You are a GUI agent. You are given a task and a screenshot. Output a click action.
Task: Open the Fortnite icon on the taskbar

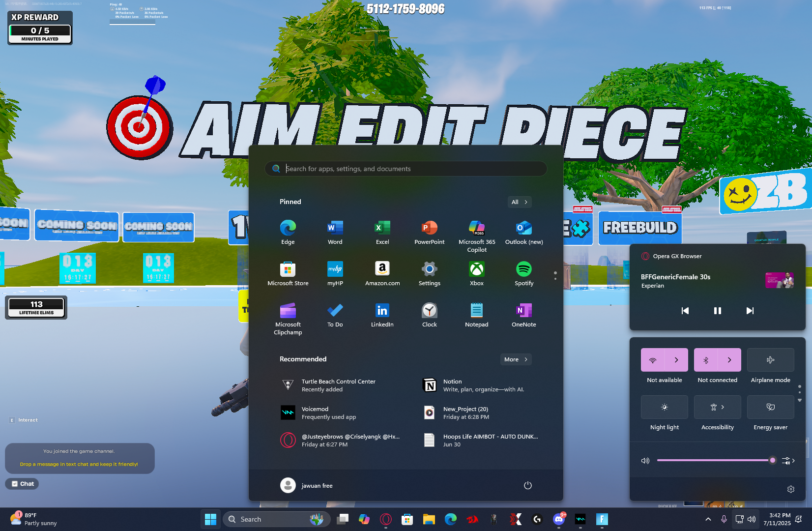tap(602, 519)
